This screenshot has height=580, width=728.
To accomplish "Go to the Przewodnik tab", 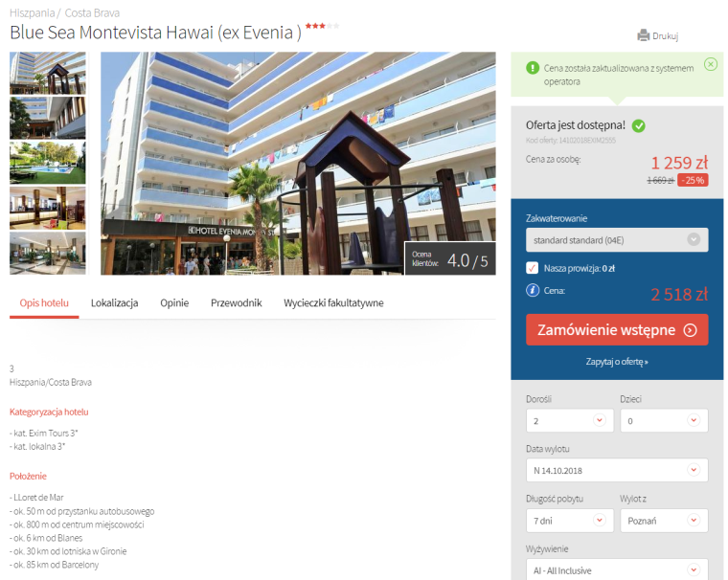I will pyautogui.click(x=237, y=303).
